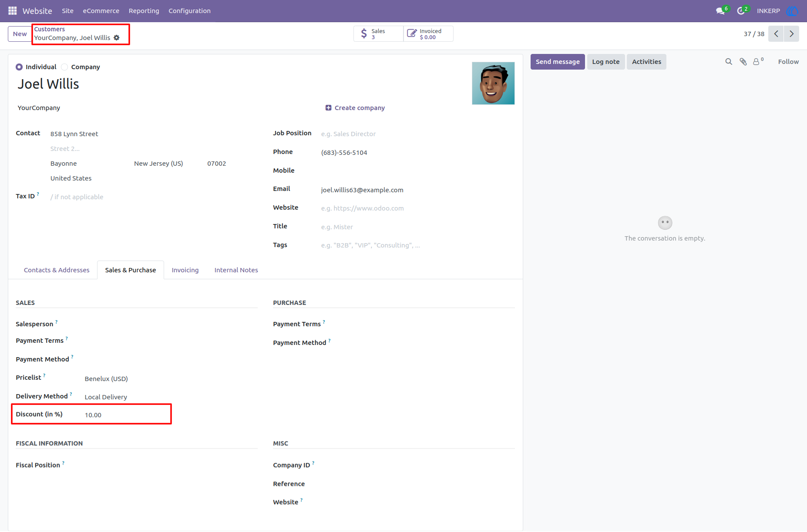The image size is (807, 532).
Task: Attach files using the paperclip icon
Action: pos(743,62)
